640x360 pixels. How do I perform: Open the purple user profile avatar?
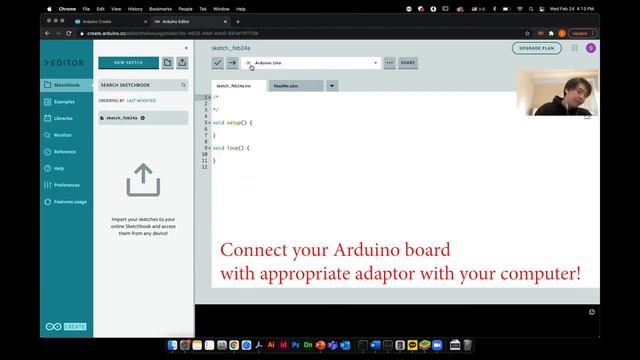point(591,48)
